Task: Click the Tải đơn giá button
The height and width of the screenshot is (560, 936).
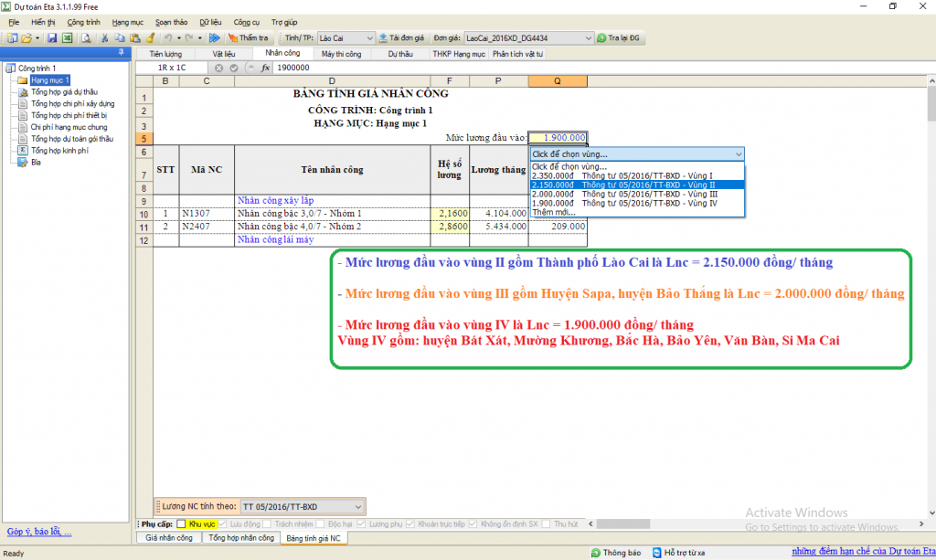Action: (402, 38)
